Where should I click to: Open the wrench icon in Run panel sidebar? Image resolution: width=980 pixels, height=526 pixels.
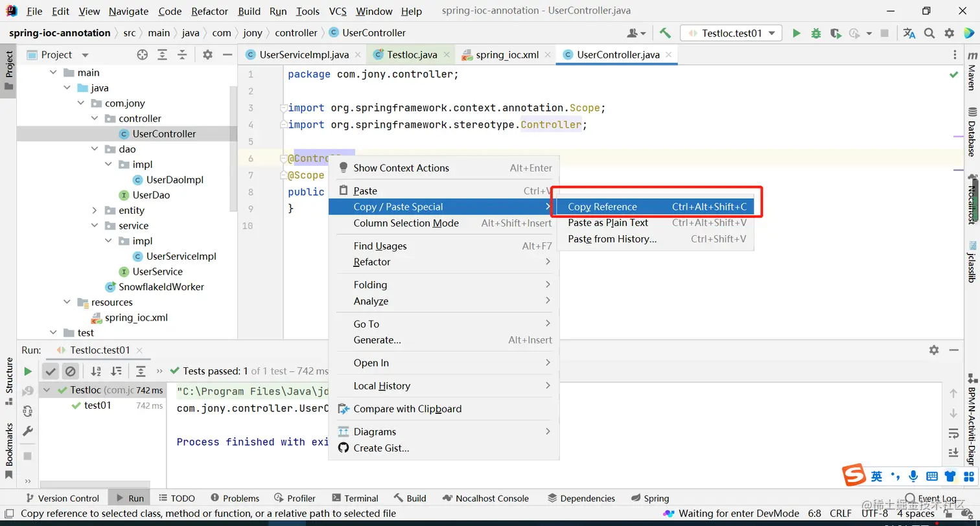pyautogui.click(x=28, y=431)
